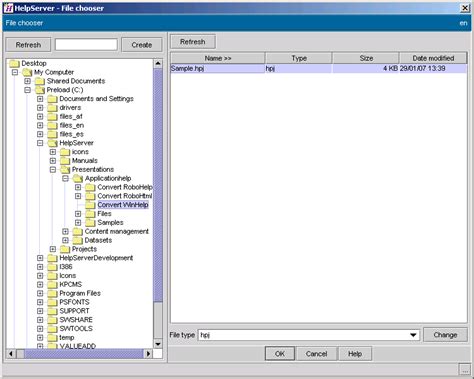The image size is (474, 379).
Task: Click the tree horizontal scrollbar left arrow
Action: click(11, 353)
